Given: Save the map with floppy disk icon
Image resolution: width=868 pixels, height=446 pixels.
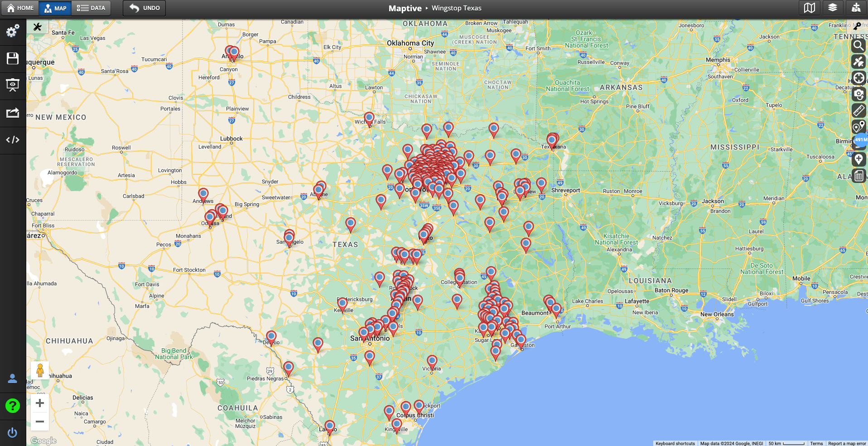Looking at the screenshot, I should (x=13, y=58).
